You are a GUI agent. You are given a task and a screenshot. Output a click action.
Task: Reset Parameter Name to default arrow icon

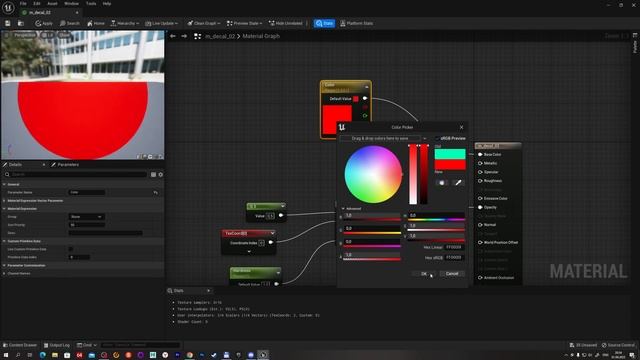point(156,192)
